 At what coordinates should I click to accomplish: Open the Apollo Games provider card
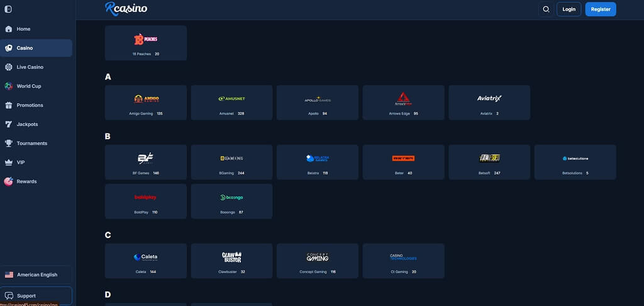[x=318, y=103]
